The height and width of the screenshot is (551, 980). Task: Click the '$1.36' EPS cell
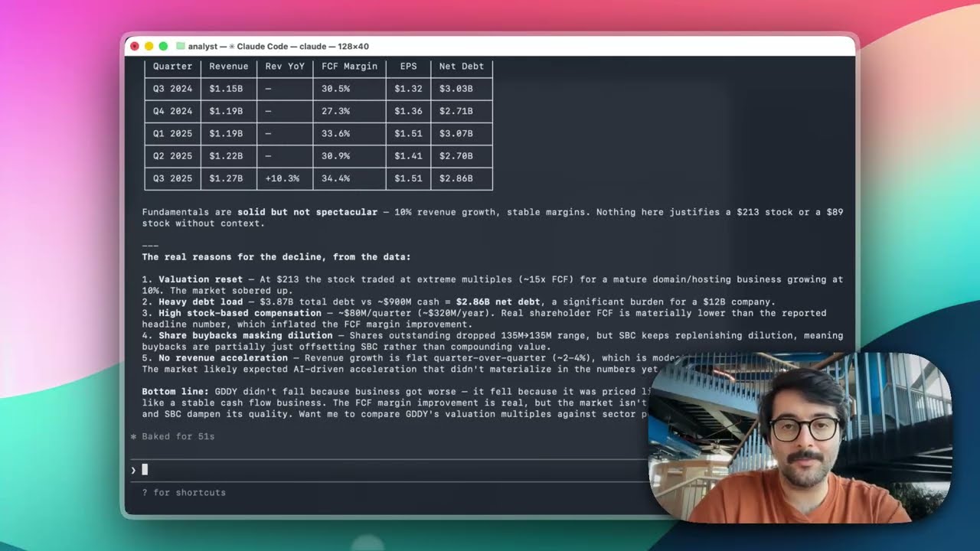tap(408, 111)
